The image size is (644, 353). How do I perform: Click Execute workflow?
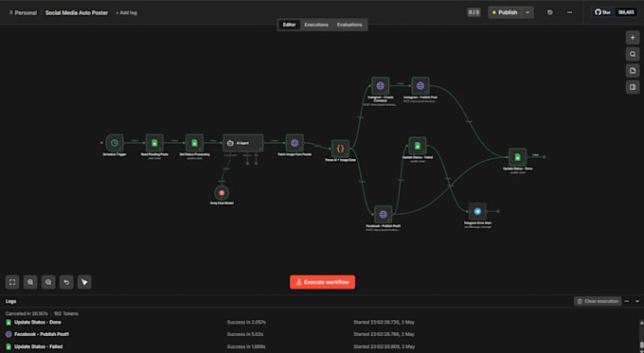pyautogui.click(x=322, y=282)
